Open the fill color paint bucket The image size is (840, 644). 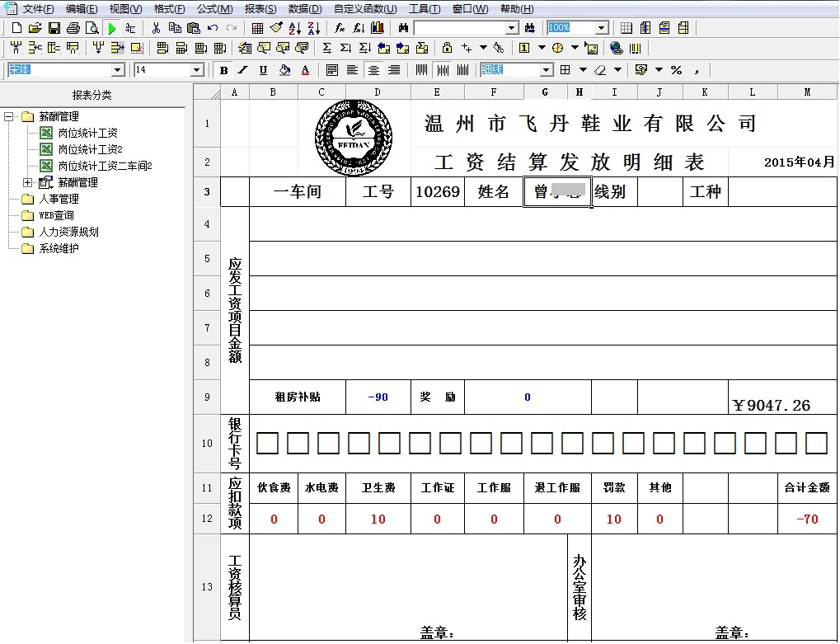(284, 70)
